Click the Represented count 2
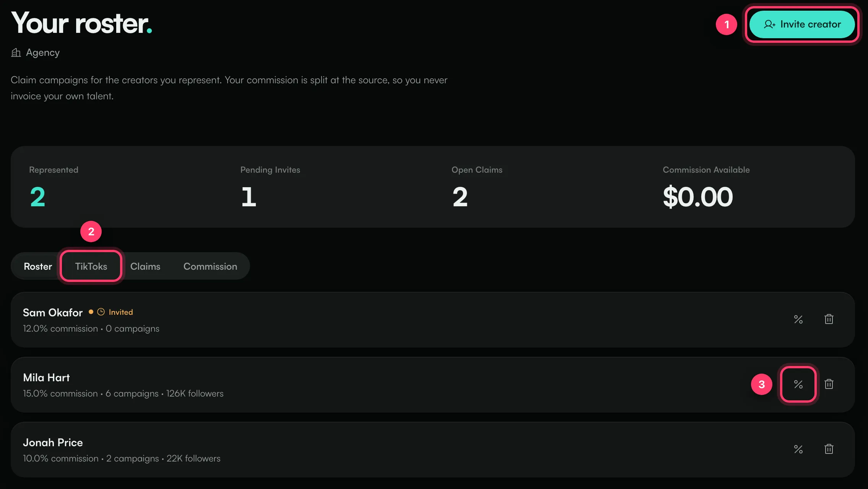 coord(38,197)
